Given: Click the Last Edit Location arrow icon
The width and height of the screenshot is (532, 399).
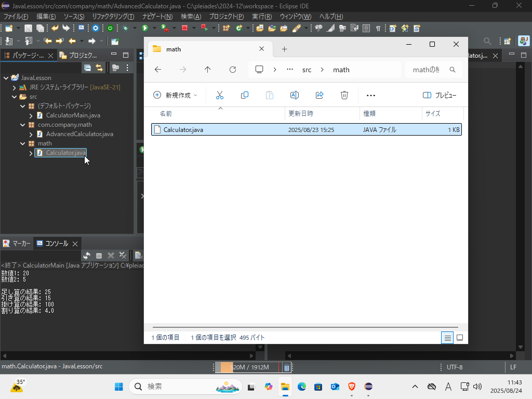Looking at the screenshot, I should tap(47, 41).
